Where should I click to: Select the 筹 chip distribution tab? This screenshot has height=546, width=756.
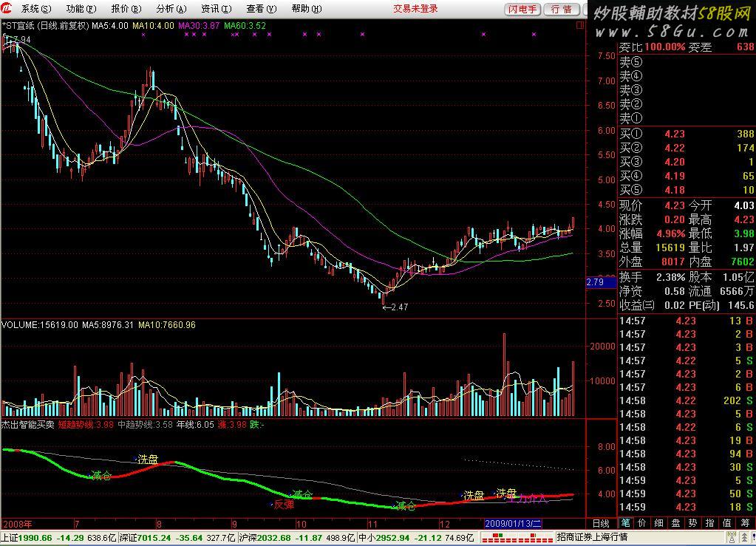(745, 523)
